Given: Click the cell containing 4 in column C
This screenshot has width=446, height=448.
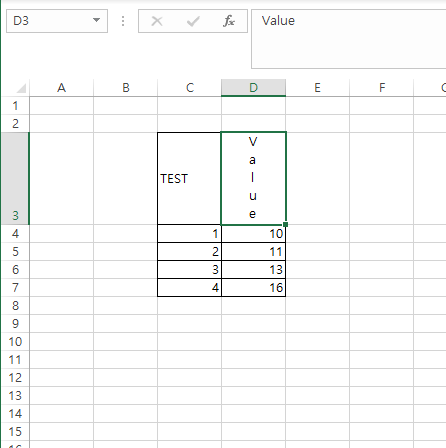Looking at the screenshot, I should coord(189,288).
